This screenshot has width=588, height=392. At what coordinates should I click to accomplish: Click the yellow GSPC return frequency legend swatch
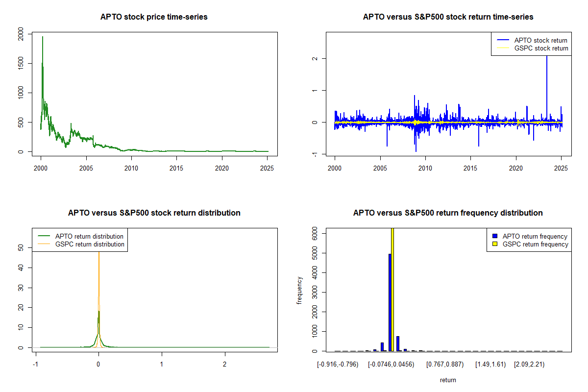pos(494,244)
